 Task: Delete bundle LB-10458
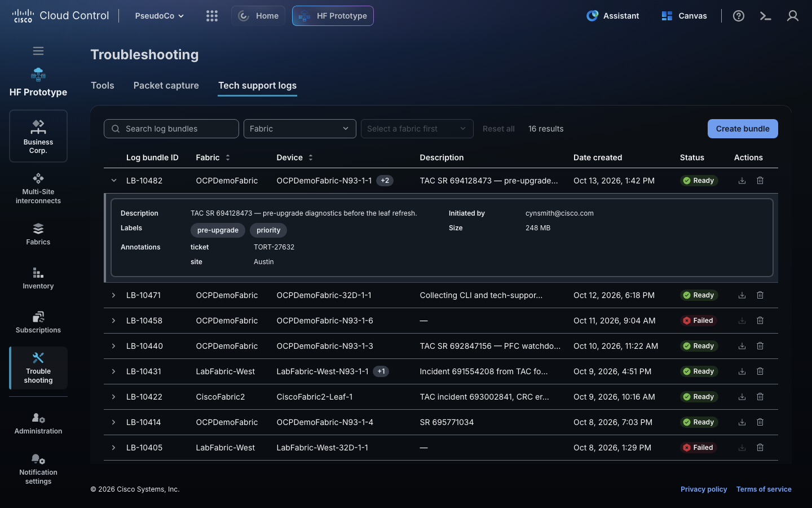(760, 321)
